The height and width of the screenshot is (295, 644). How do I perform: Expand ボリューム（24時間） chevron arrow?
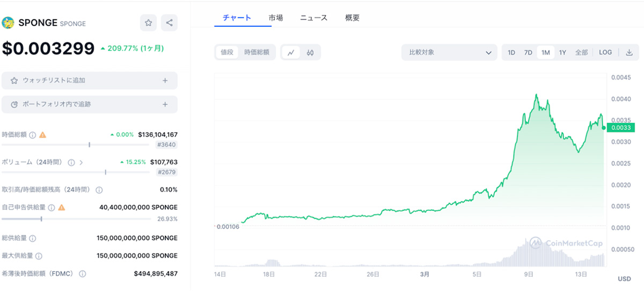tap(81, 162)
